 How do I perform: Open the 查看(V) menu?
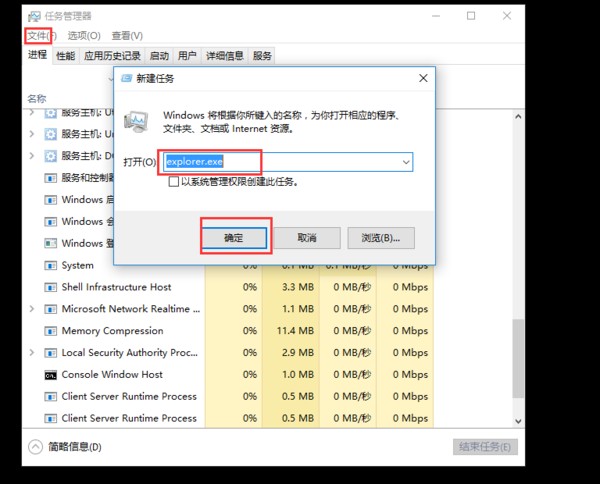pos(127,36)
